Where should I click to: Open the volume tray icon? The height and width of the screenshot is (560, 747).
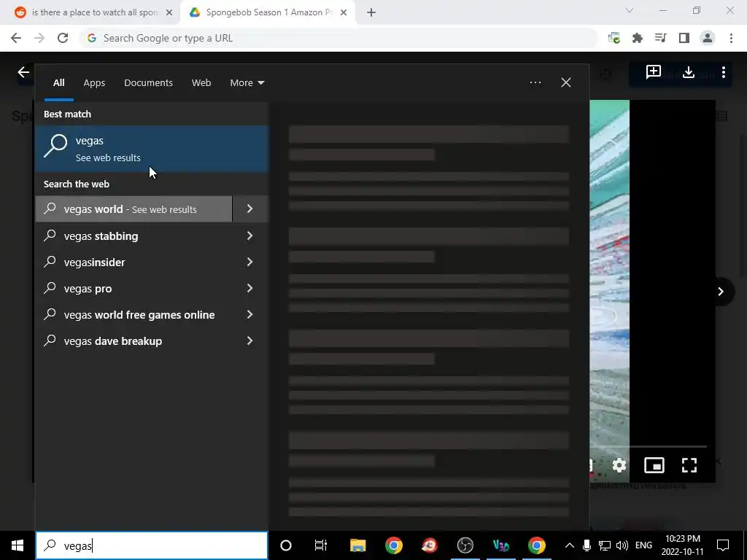coord(622,545)
